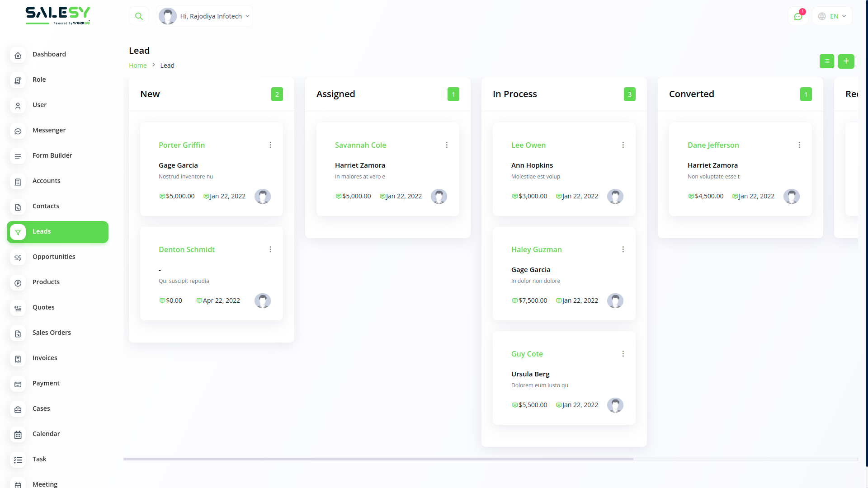Open Porter Griffin's three-dot menu
Screen dimensions: 868x488
270,145
